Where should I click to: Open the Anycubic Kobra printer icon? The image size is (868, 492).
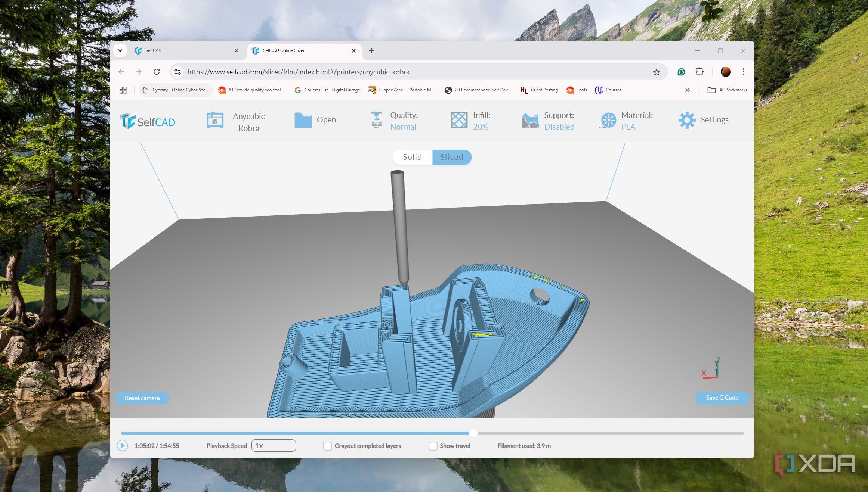(215, 121)
